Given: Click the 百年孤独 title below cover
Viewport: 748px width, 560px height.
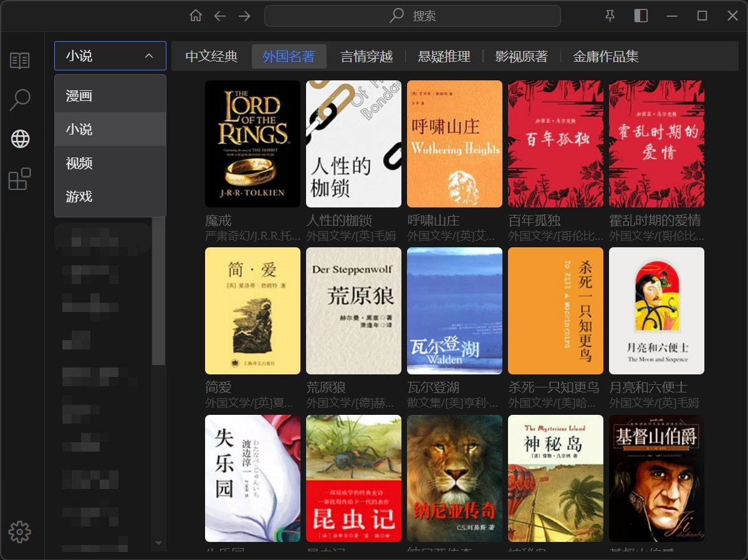Looking at the screenshot, I should [534, 221].
